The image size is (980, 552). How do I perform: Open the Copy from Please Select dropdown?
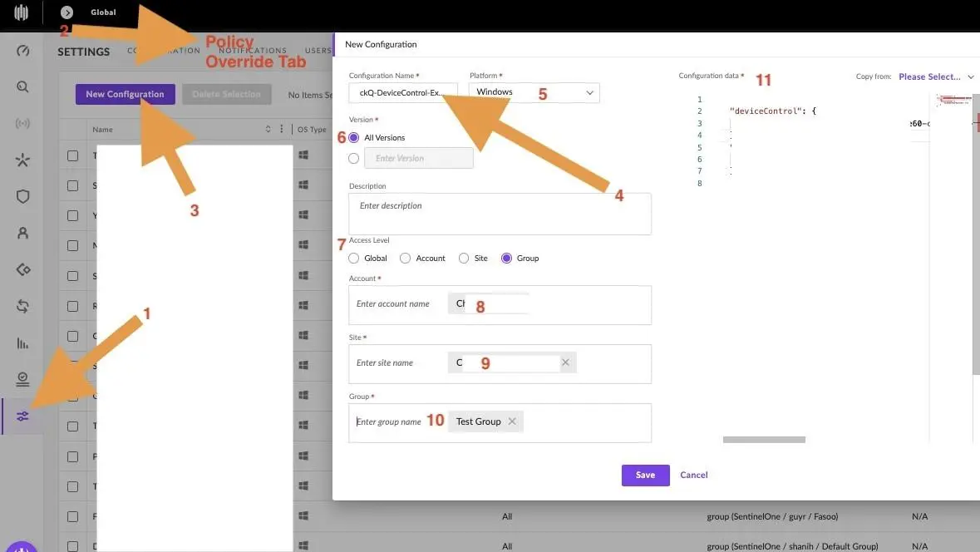(x=936, y=76)
